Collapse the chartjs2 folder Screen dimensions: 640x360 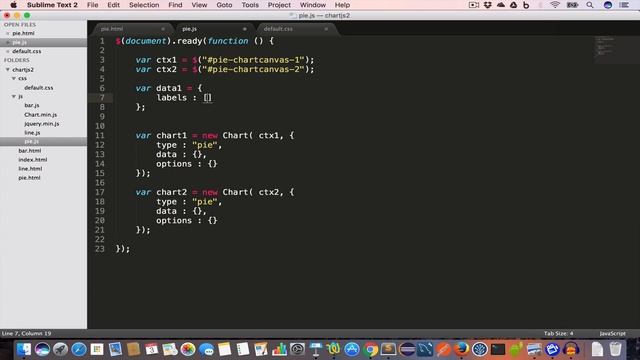pos(8,69)
